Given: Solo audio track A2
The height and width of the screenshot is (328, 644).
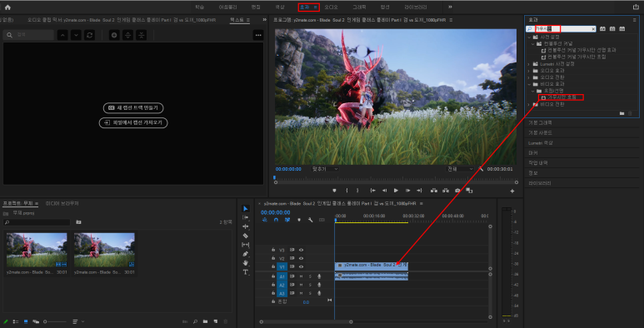Looking at the screenshot, I should click(x=310, y=285).
